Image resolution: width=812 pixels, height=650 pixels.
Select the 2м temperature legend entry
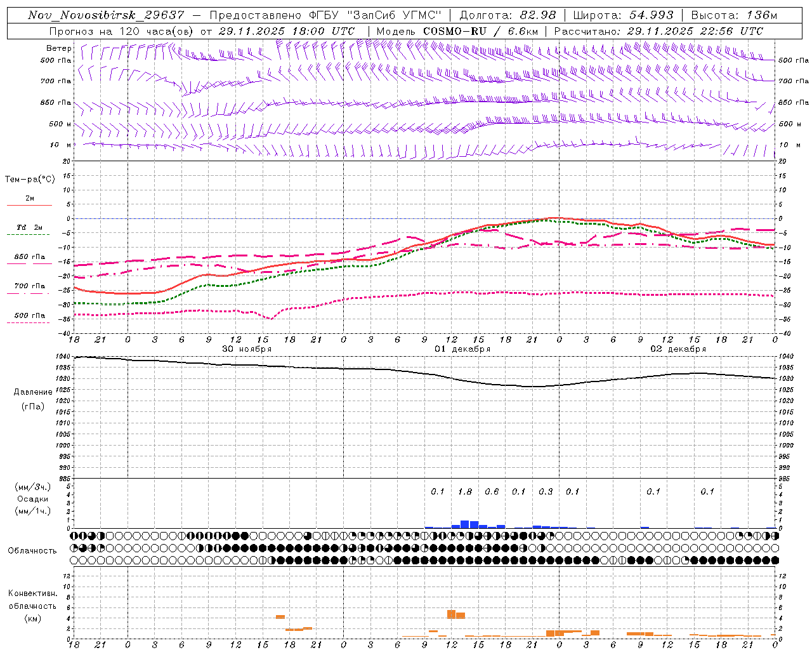30,199
